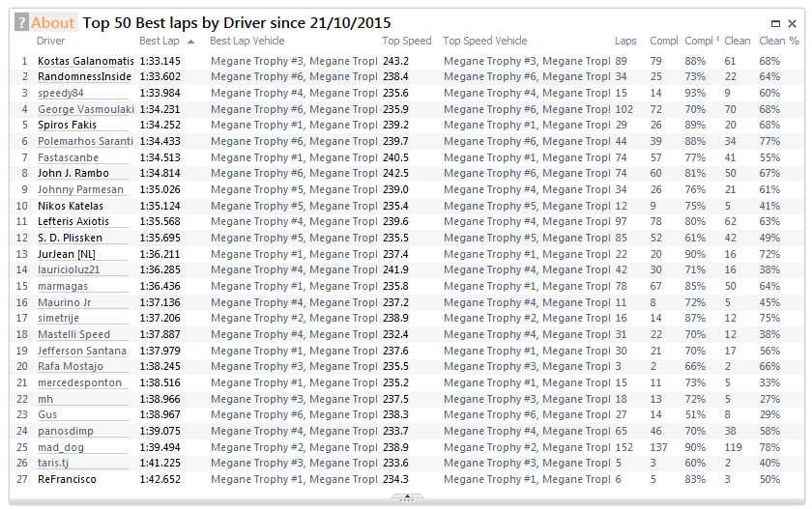Collapse panel using bottom handle arrow

tap(407, 497)
